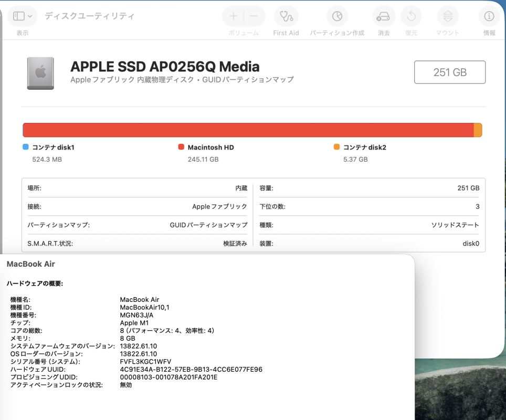Click the 装置 value disk0
Image resolution: width=506 pixels, height=420 pixels.
point(471,244)
